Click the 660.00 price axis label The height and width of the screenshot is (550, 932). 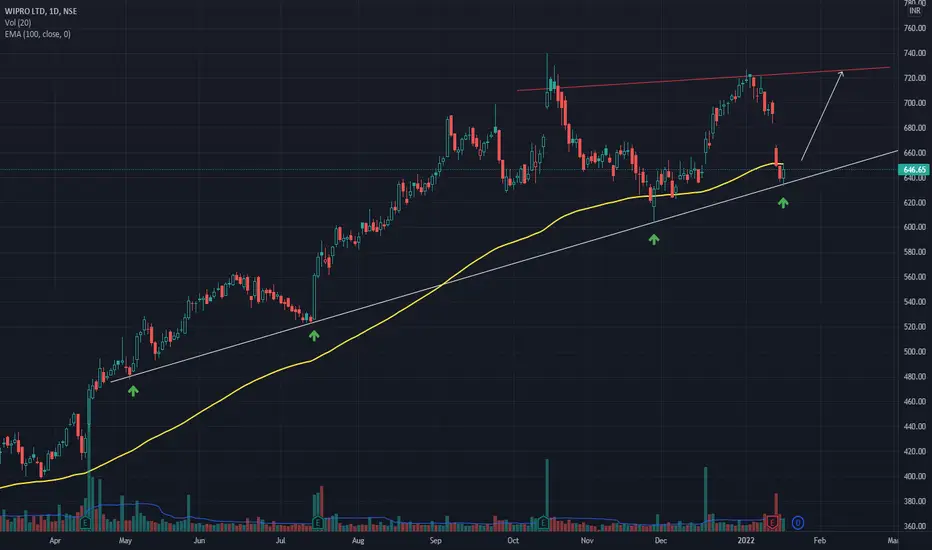(914, 153)
